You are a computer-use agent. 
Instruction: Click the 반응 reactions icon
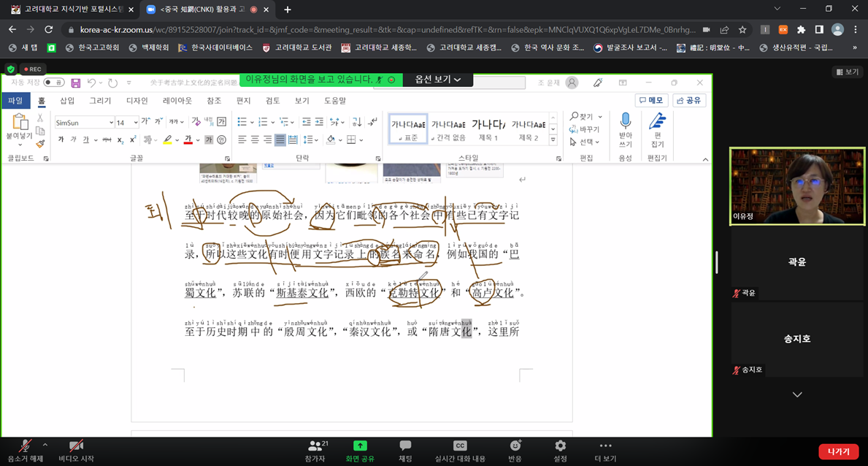click(515, 447)
